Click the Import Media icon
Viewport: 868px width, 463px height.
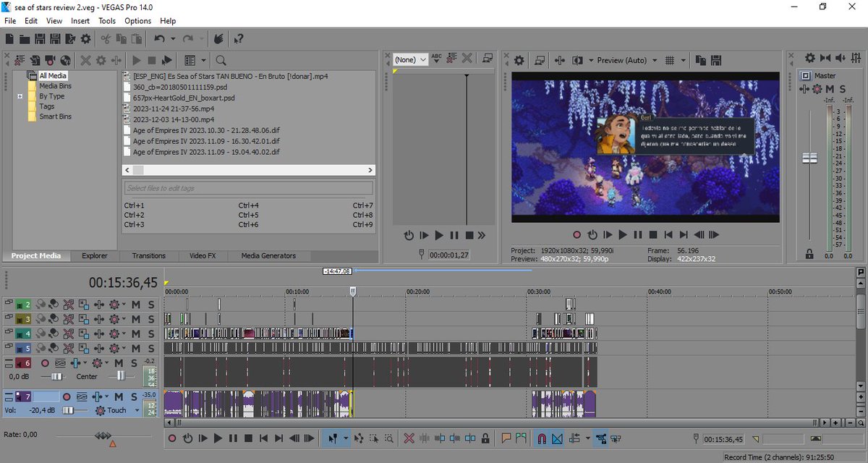(35, 61)
